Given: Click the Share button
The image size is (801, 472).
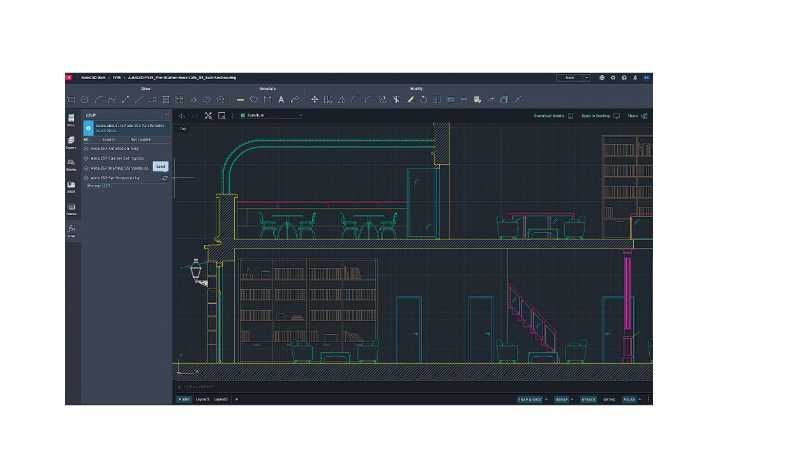Looking at the screenshot, I should click(x=637, y=116).
